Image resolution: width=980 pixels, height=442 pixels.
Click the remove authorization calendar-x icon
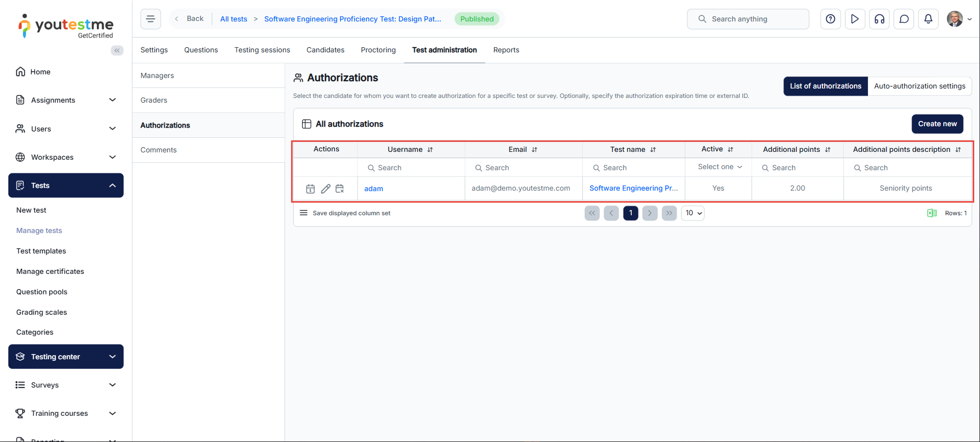point(340,189)
